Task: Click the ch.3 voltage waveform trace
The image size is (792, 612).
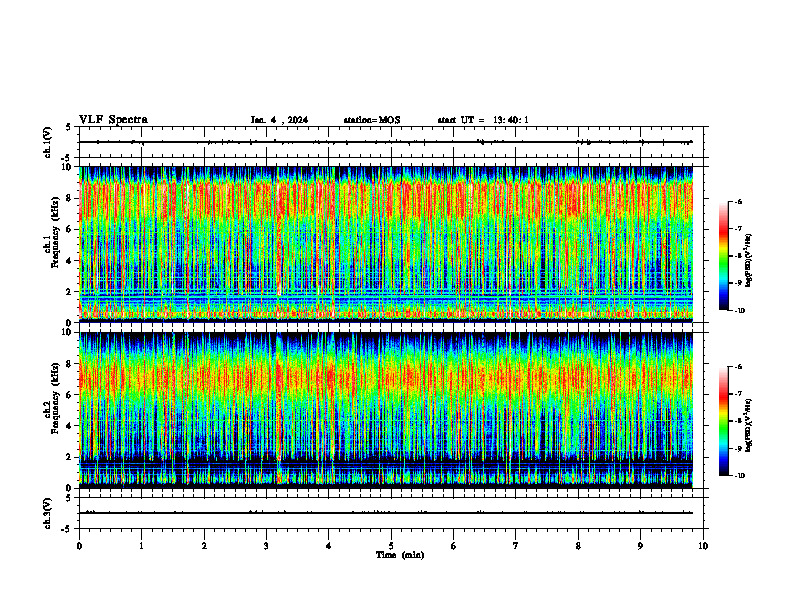Action: [x=386, y=513]
